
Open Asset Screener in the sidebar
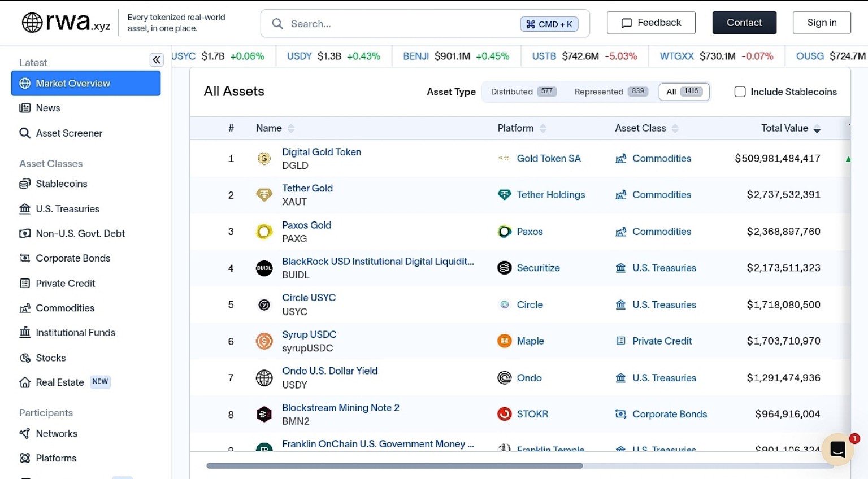69,133
